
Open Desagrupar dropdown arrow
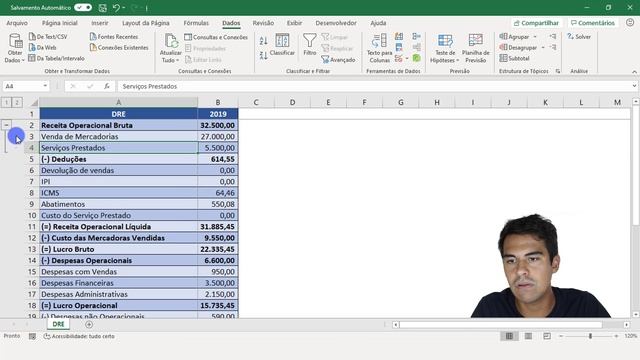point(543,47)
